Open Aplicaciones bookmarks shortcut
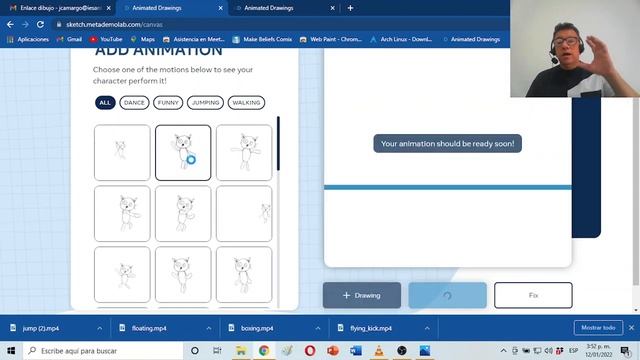The width and height of the screenshot is (640, 360). tap(28, 39)
